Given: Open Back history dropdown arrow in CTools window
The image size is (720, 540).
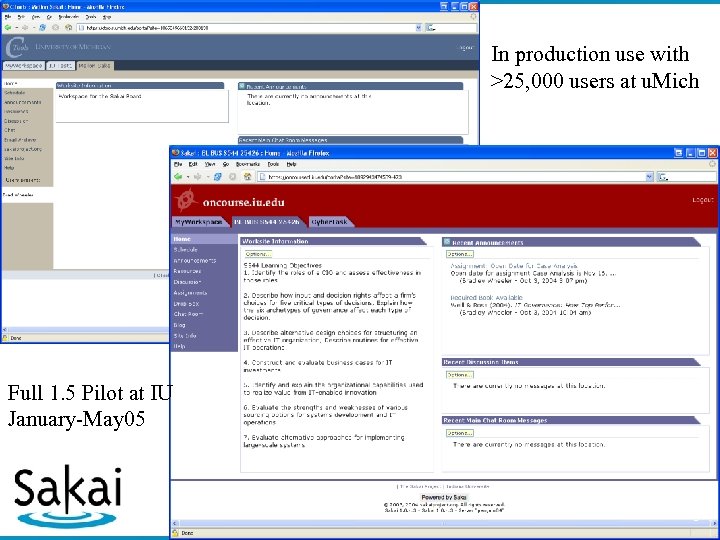Looking at the screenshot, I should (16, 28).
